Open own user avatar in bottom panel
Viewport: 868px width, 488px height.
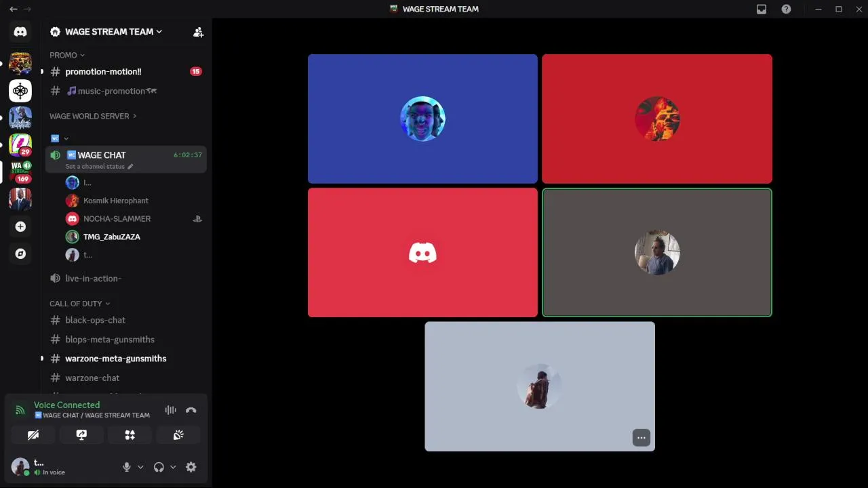coord(20,467)
